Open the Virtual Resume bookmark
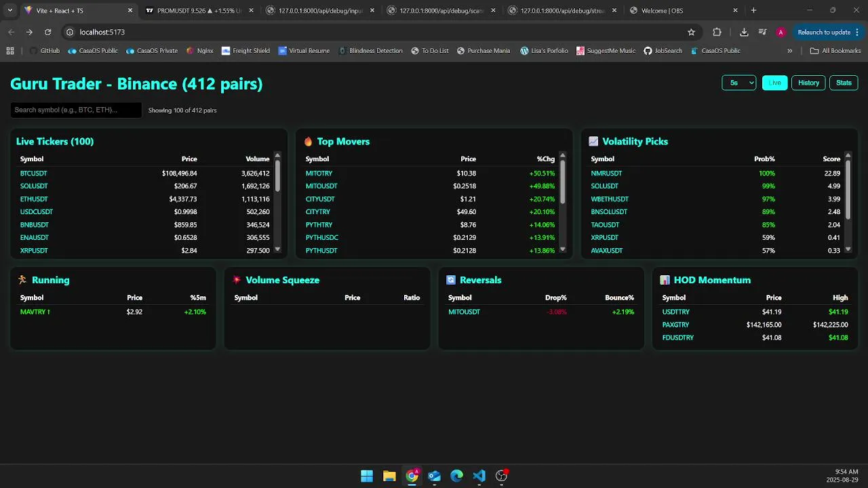 tap(304, 51)
